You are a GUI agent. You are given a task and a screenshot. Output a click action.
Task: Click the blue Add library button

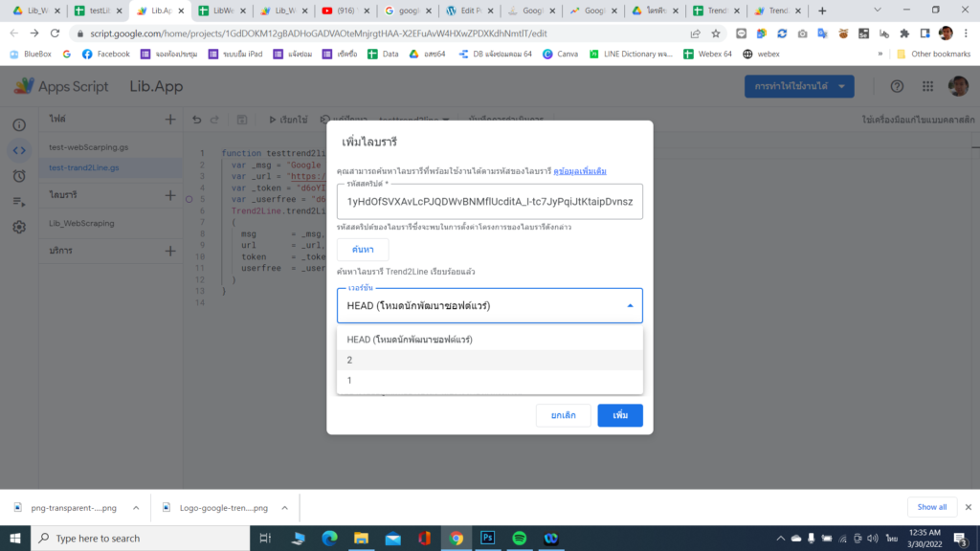click(x=620, y=415)
